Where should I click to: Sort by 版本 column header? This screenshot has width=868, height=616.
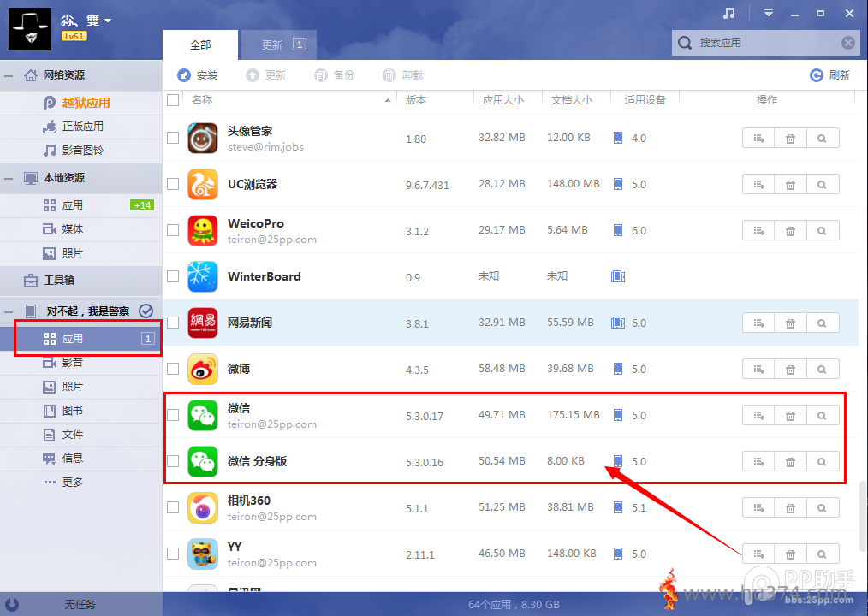point(435,100)
